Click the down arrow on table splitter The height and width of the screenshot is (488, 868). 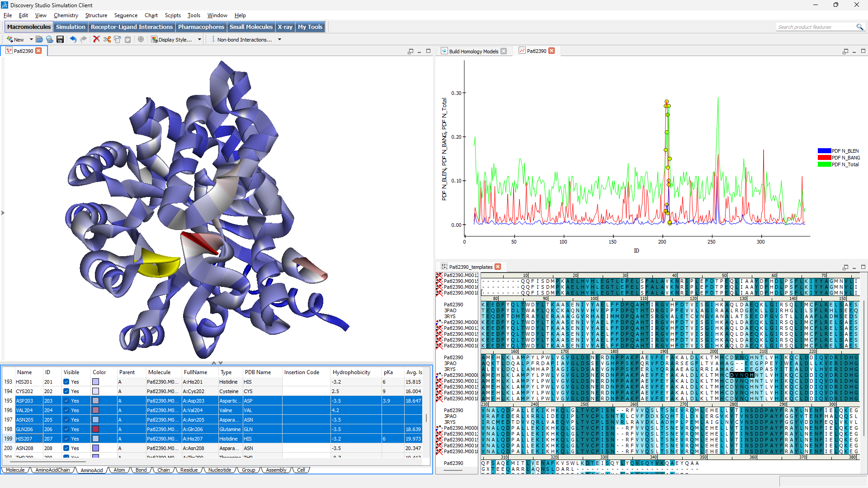221,363
